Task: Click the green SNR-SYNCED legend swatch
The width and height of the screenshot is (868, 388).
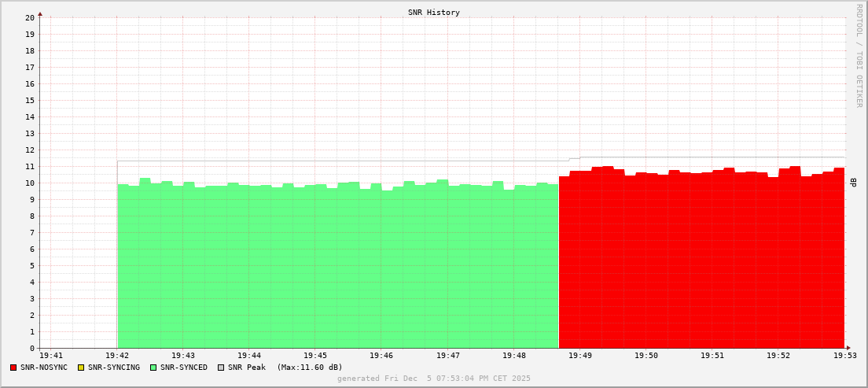Action: pos(153,368)
